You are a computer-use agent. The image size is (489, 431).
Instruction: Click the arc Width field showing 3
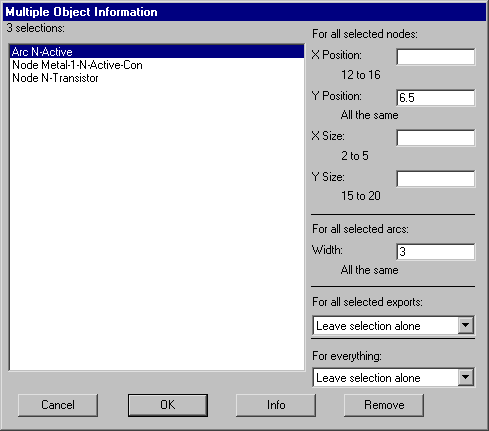tap(436, 252)
